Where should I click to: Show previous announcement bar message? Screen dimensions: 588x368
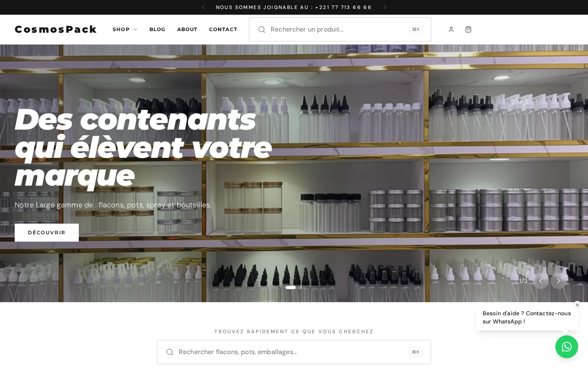(x=203, y=7)
